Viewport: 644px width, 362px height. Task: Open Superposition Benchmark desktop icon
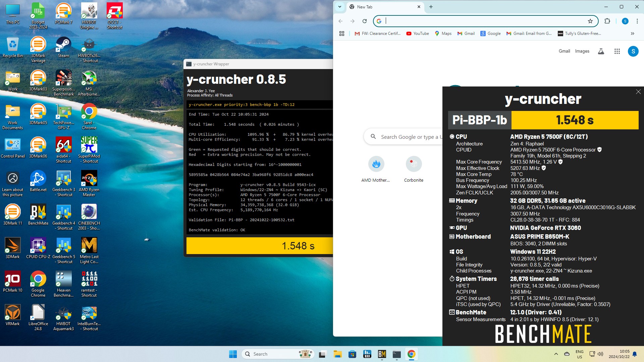(63, 83)
